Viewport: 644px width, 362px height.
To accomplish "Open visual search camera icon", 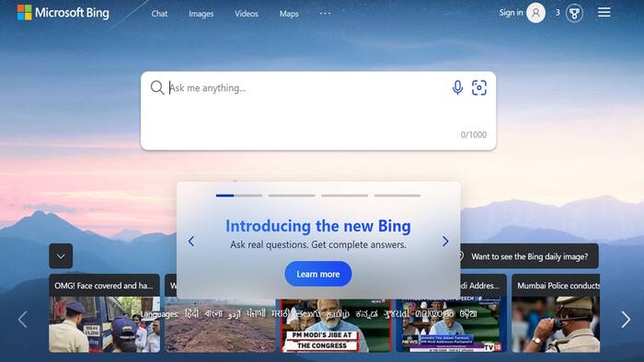I will [479, 87].
